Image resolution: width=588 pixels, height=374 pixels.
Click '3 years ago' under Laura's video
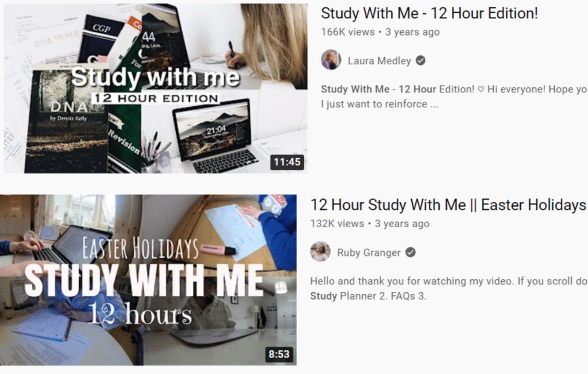pyautogui.click(x=412, y=32)
